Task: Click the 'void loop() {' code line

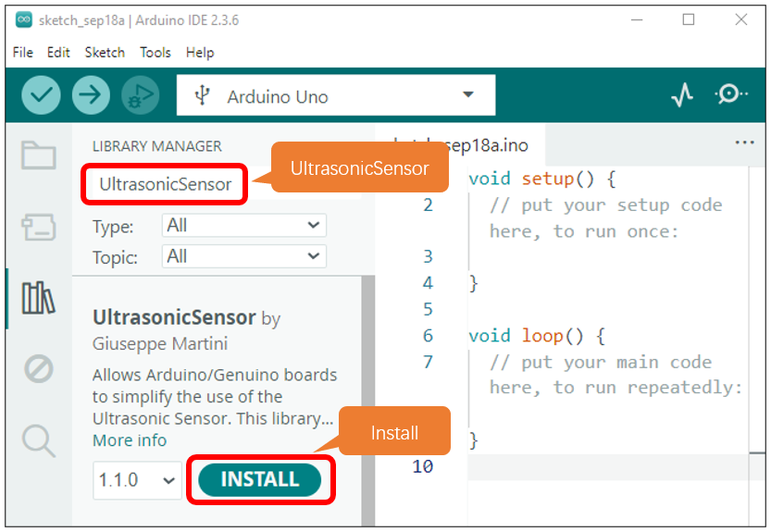Action: pos(537,336)
